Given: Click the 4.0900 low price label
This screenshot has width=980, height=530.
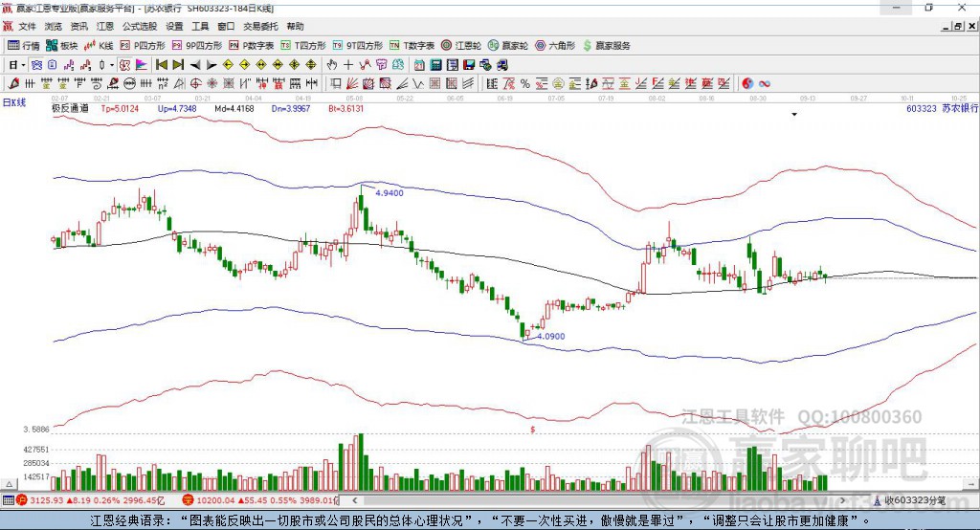Looking at the screenshot, I should [550, 336].
